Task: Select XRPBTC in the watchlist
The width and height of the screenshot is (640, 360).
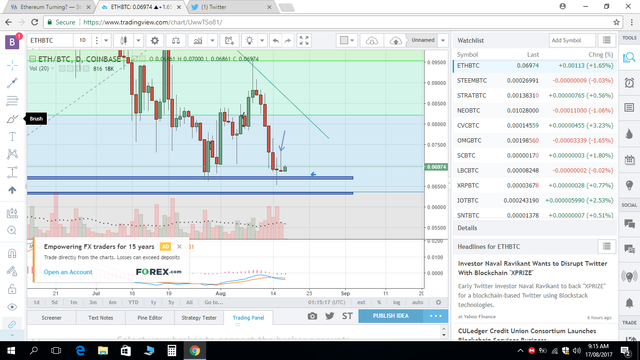Action: point(535,186)
